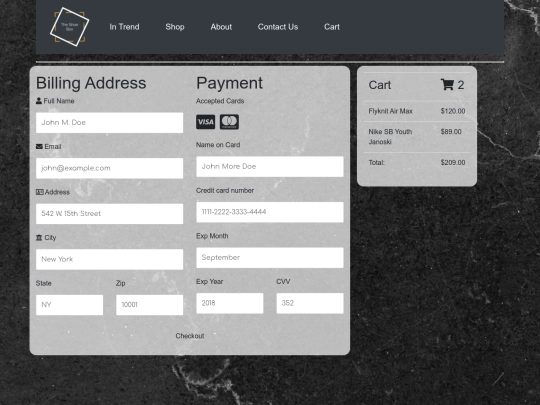540x405 pixels.
Task: Open the Flyknit Air Max cart item
Action: point(391,111)
